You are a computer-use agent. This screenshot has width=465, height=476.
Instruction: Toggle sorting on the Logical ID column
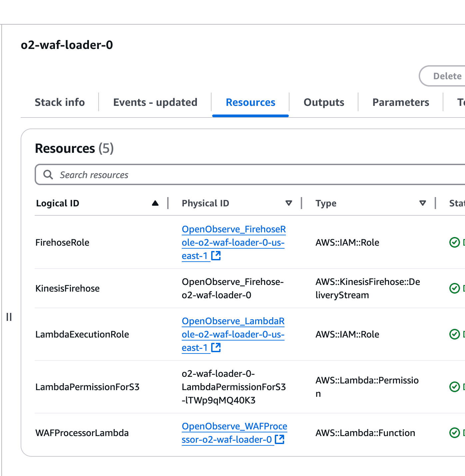155,203
